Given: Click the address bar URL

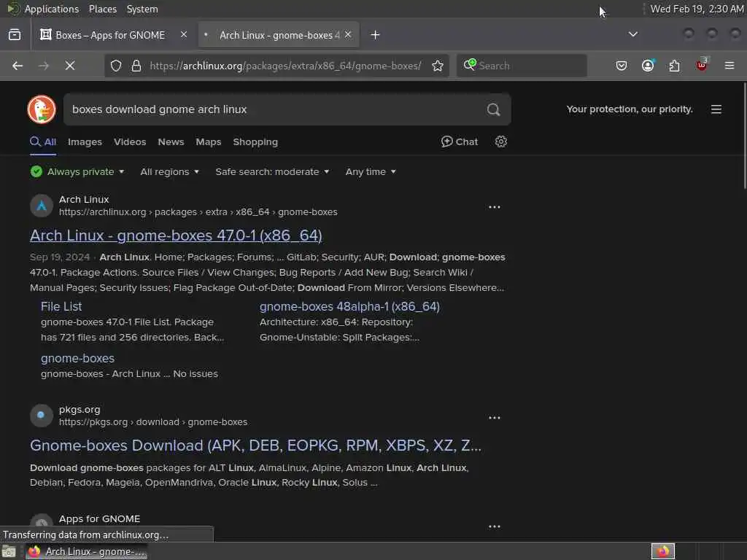Looking at the screenshot, I should [285, 66].
